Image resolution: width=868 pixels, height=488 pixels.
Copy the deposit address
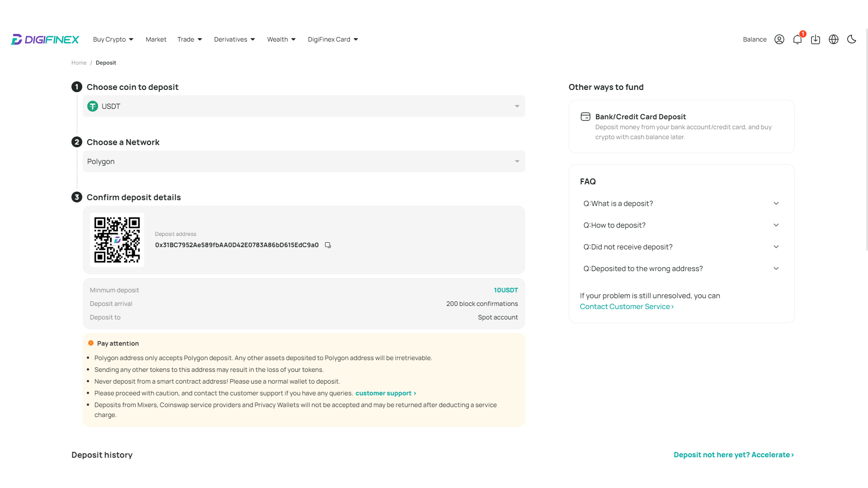pyautogui.click(x=328, y=245)
